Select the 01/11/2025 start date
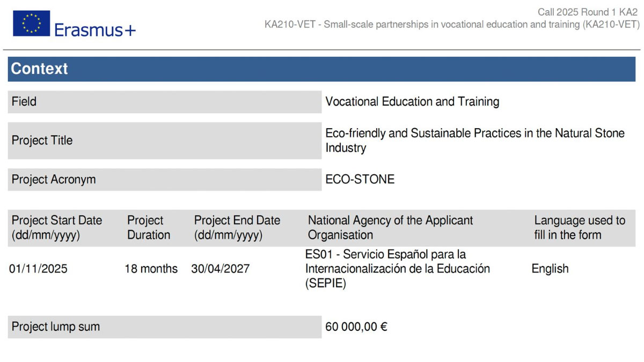The width and height of the screenshot is (644, 362). tap(39, 269)
